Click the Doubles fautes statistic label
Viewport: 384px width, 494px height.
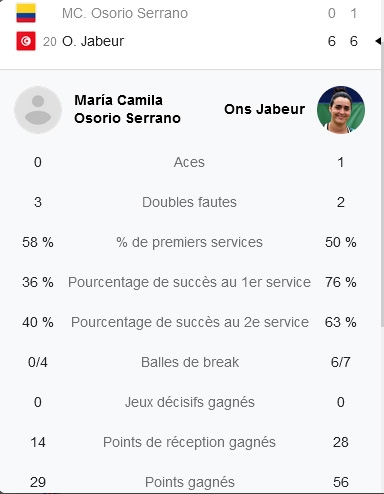tap(189, 202)
